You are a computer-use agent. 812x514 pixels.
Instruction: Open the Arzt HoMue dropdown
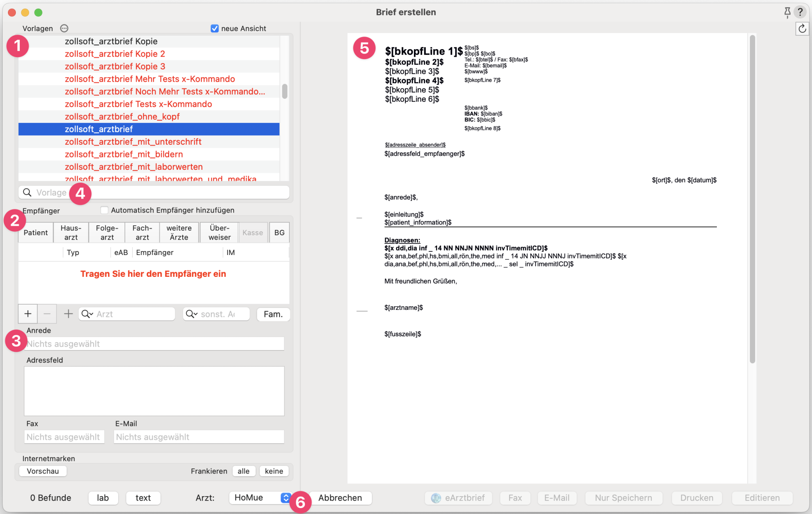click(260, 498)
